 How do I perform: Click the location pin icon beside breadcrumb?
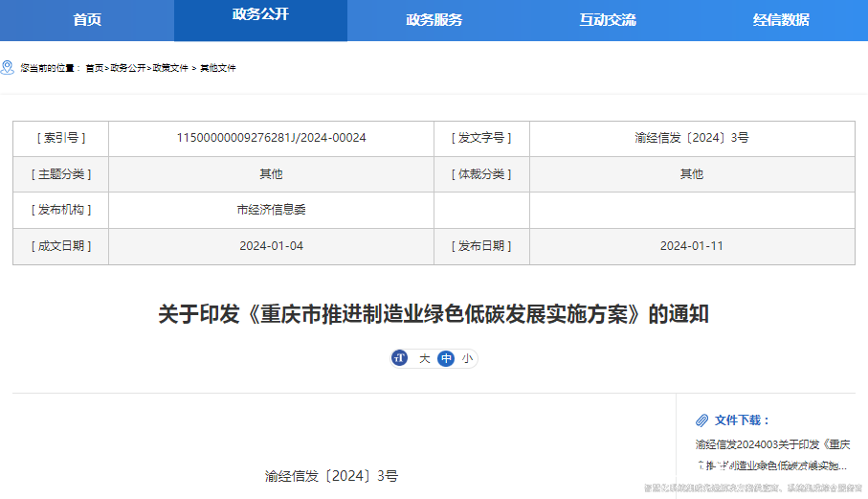coord(8,67)
